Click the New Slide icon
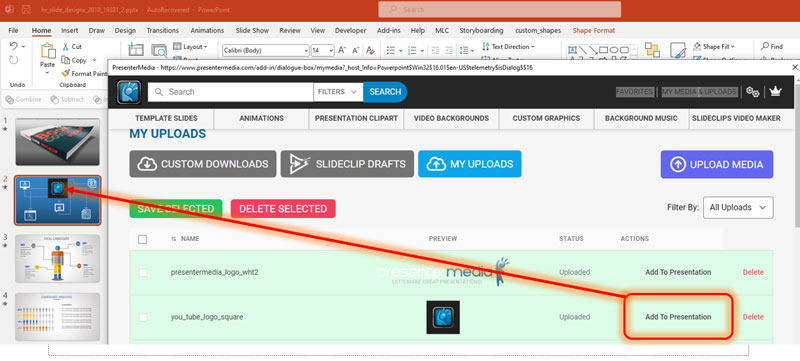The width and height of the screenshot is (800, 361). point(136,49)
